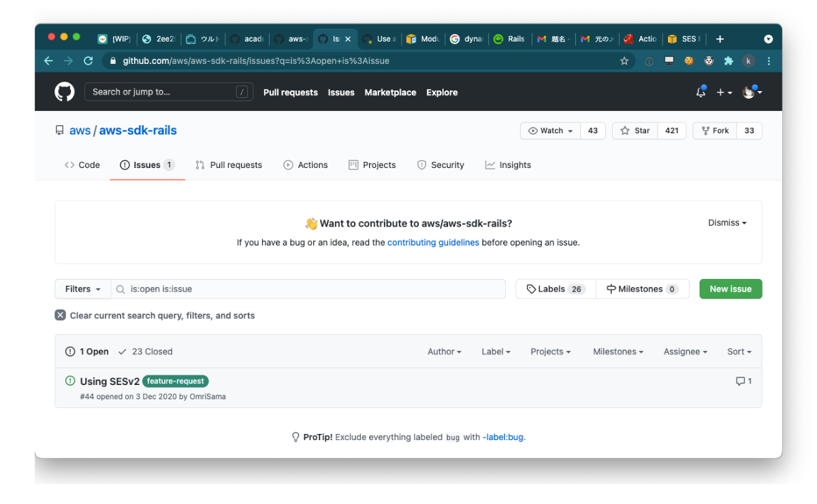The height and width of the screenshot is (504, 817).
Task: Show the 23 Closed issues
Action: [146, 352]
